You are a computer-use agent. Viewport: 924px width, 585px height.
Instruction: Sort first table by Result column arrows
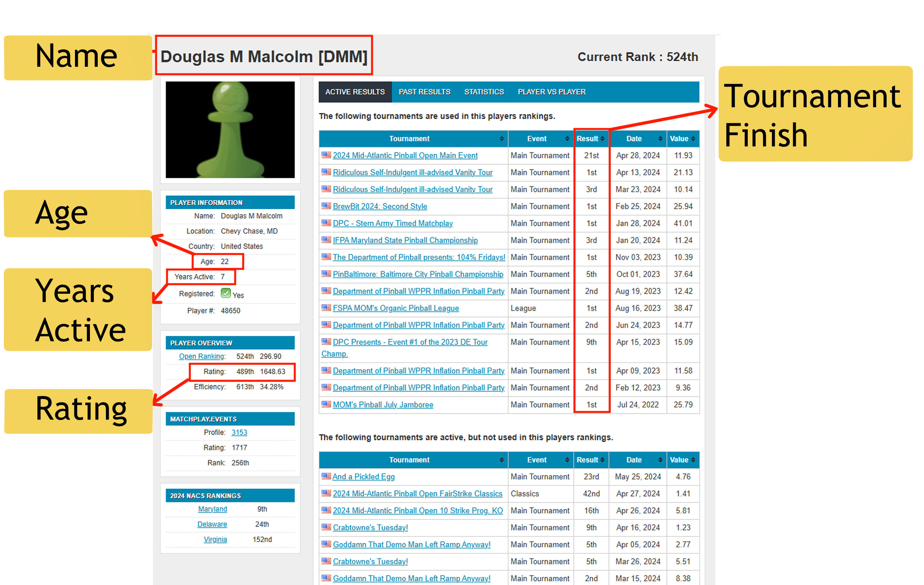(602, 139)
